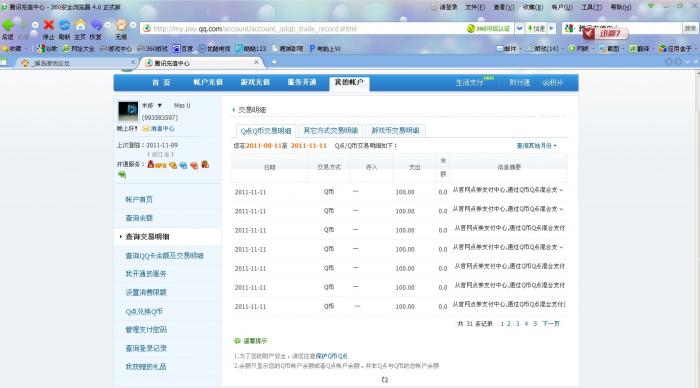700x388 pixels.
Task: Select the 我的帐户 nav tab
Action: tap(349, 83)
